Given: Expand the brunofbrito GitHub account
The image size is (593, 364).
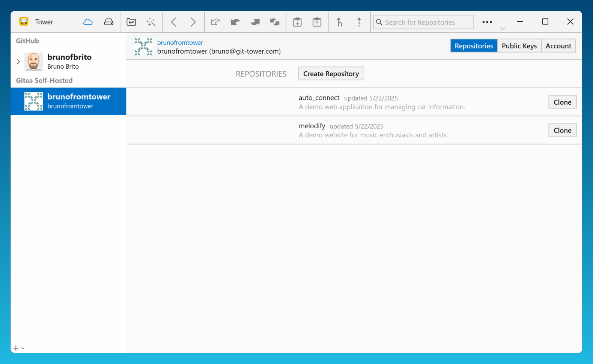Looking at the screenshot, I should [18, 62].
